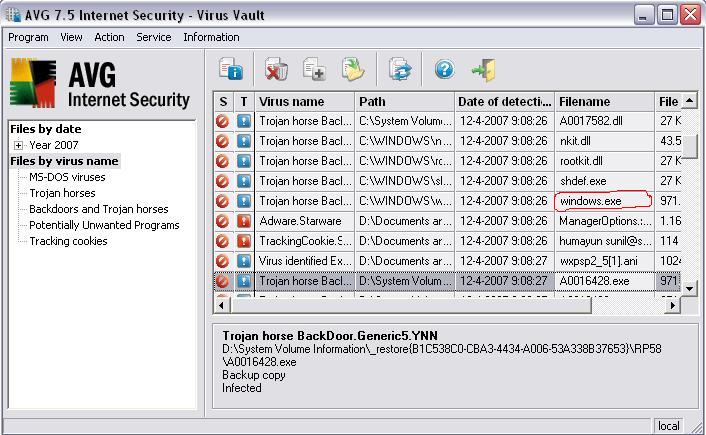706x435 pixels.
Task: Click the D:\System Volum... path cell
Action: click(405, 281)
